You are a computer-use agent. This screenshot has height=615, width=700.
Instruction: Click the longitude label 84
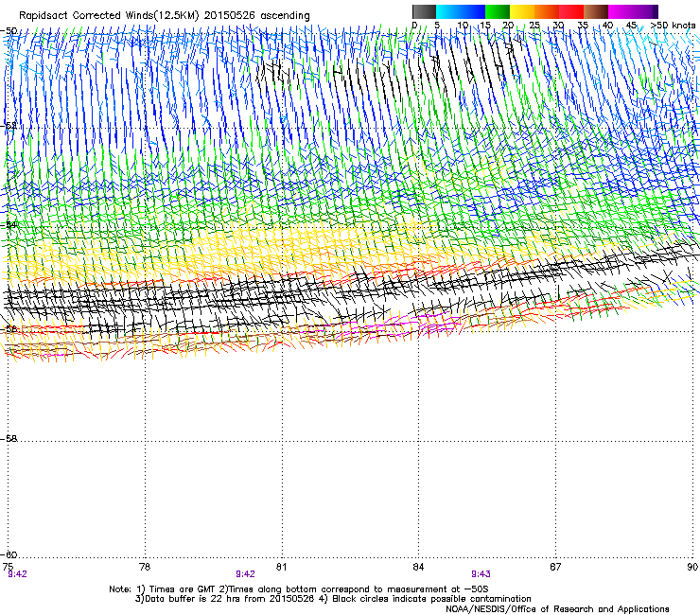[x=418, y=567]
